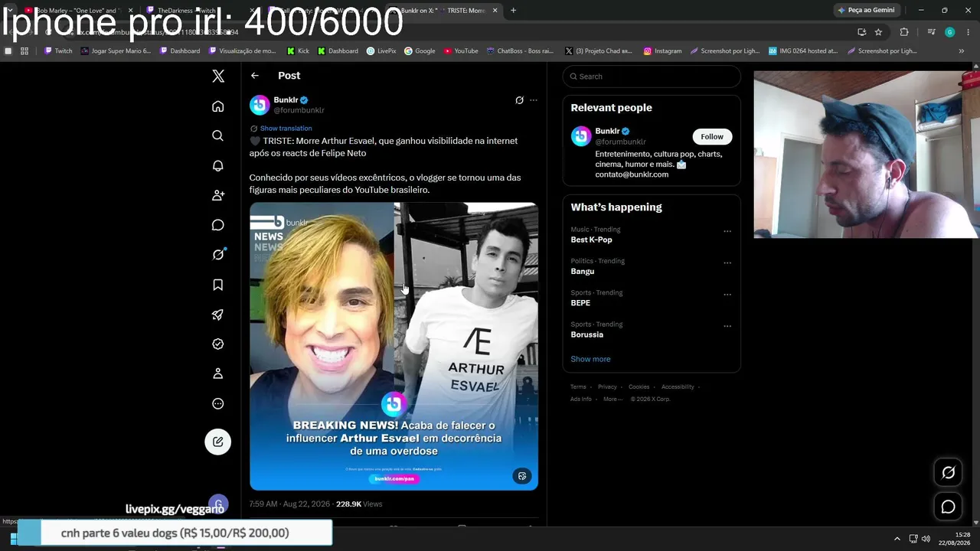980x551 pixels.
Task: Open the Google bookmark
Action: coord(420,51)
